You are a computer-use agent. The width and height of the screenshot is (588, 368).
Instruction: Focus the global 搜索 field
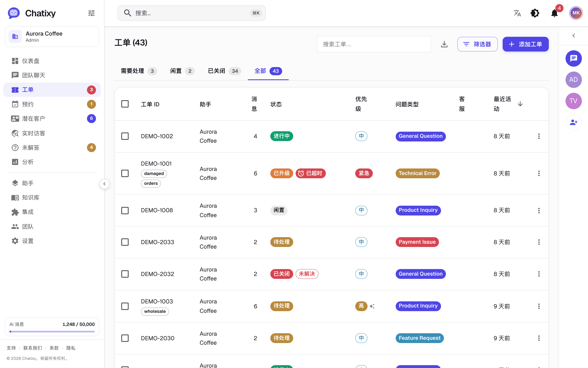pos(192,13)
